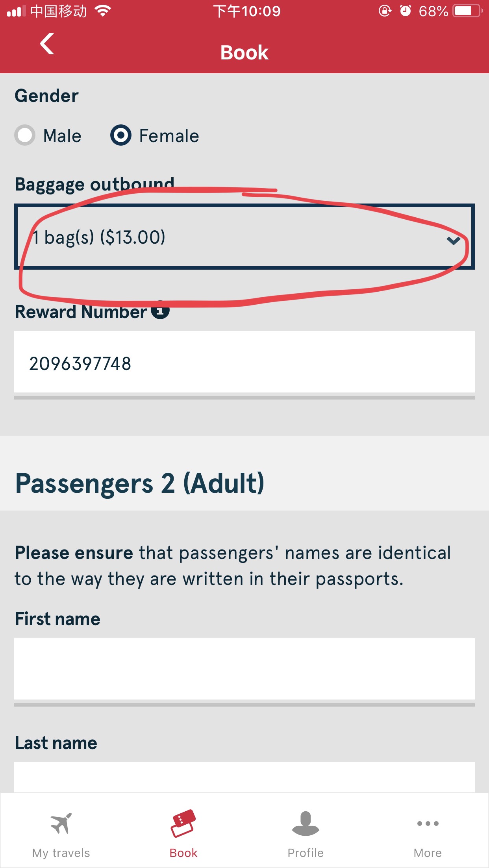Tap the battery status indicator
This screenshot has width=489, height=868.
pos(467,11)
